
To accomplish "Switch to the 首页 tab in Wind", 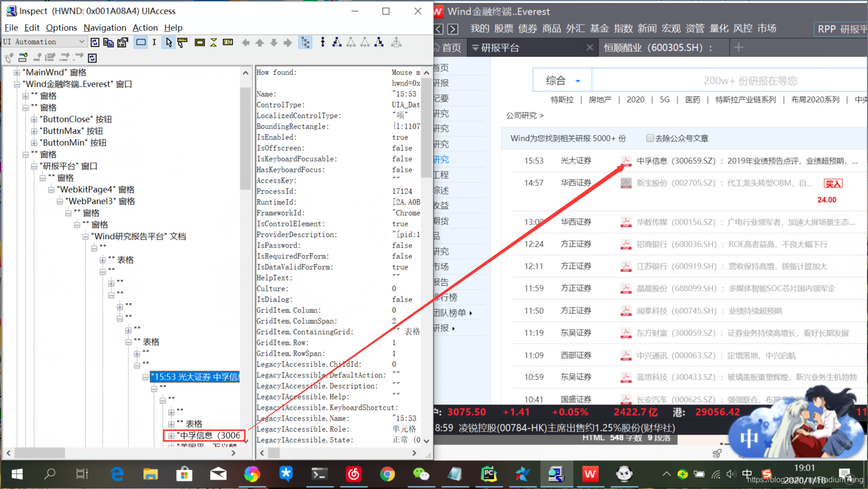I will click(448, 48).
